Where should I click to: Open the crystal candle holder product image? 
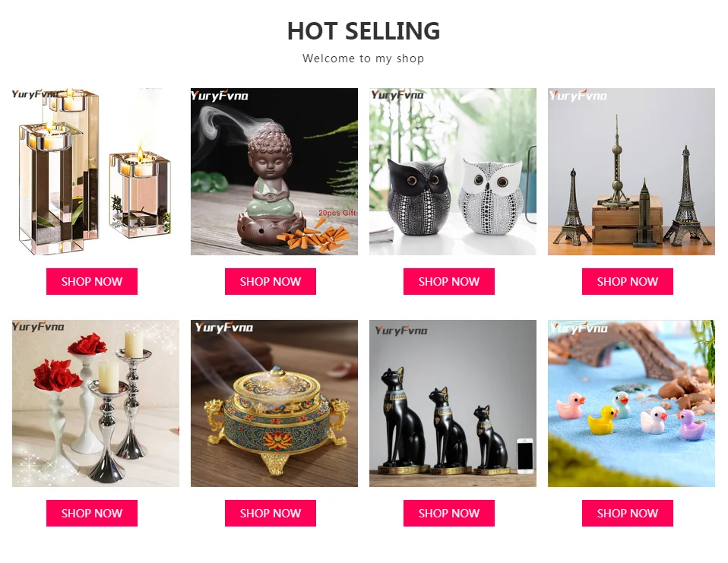point(96,171)
